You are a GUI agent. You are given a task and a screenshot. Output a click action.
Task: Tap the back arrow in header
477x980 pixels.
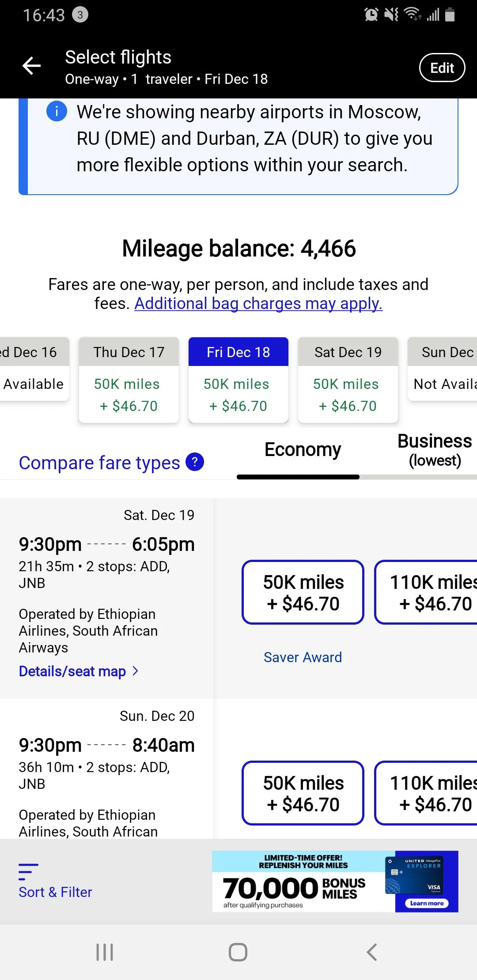point(32,66)
